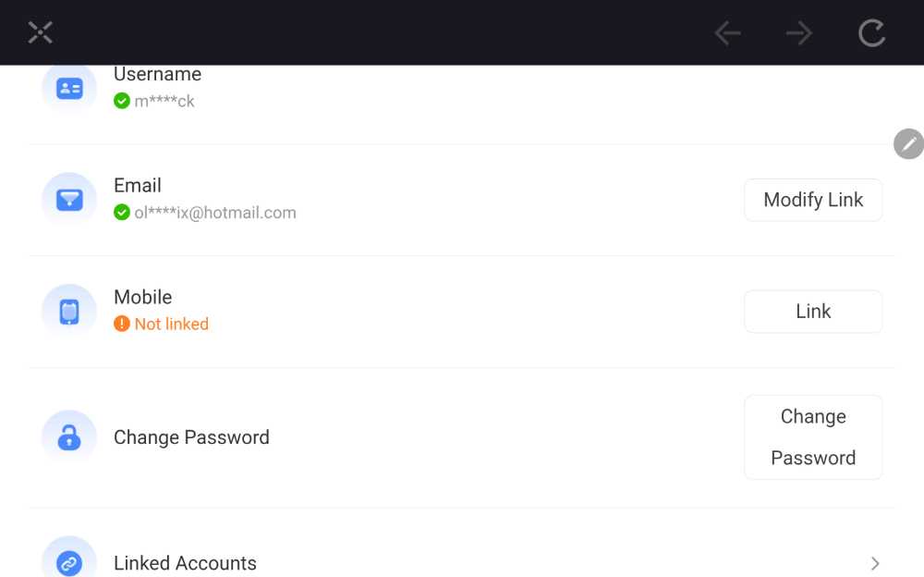Image resolution: width=924 pixels, height=577 pixels.
Task: Reload the page with the refresh icon
Action: pos(871,33)
